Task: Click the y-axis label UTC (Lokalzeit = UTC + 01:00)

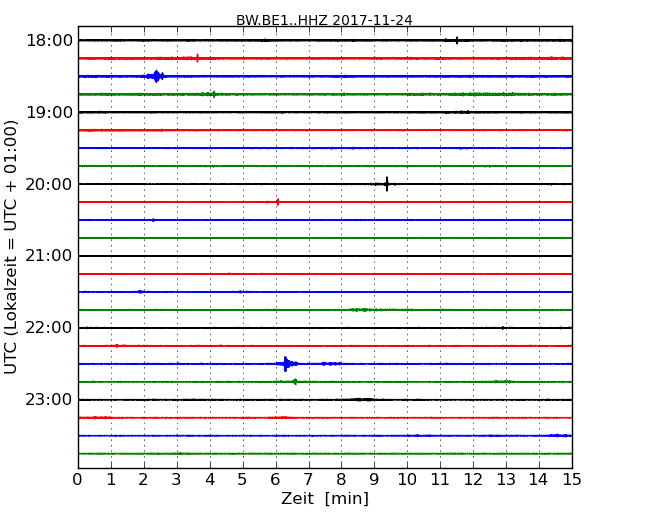Action: 10,247
